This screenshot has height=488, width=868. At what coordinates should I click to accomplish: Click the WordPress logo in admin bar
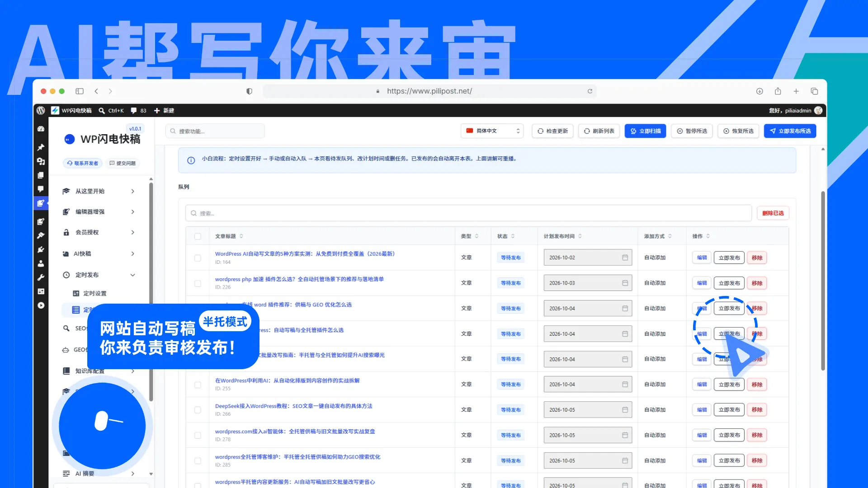tap(41, 110)
